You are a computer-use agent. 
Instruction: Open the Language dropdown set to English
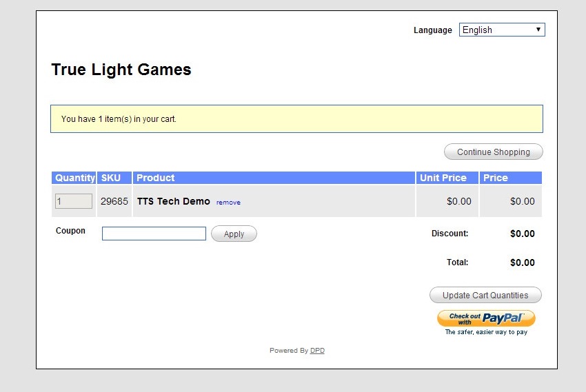coord(501,30)
